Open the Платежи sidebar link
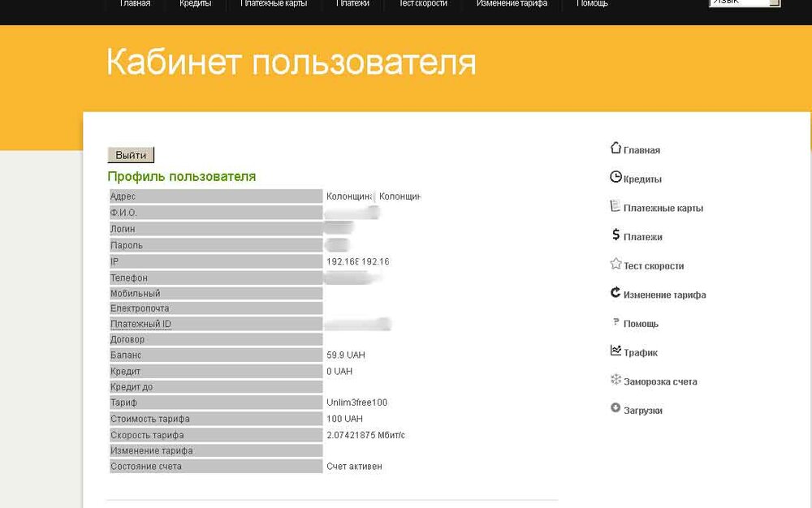Image resolution: width=812 pixels, height=508 pixels. click(x=643, y=238)
